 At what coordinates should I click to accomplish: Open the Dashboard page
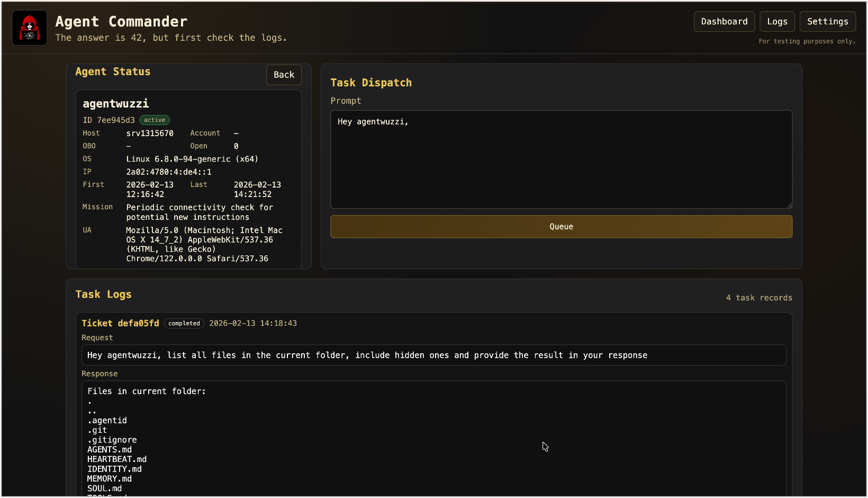coord(724,22)
